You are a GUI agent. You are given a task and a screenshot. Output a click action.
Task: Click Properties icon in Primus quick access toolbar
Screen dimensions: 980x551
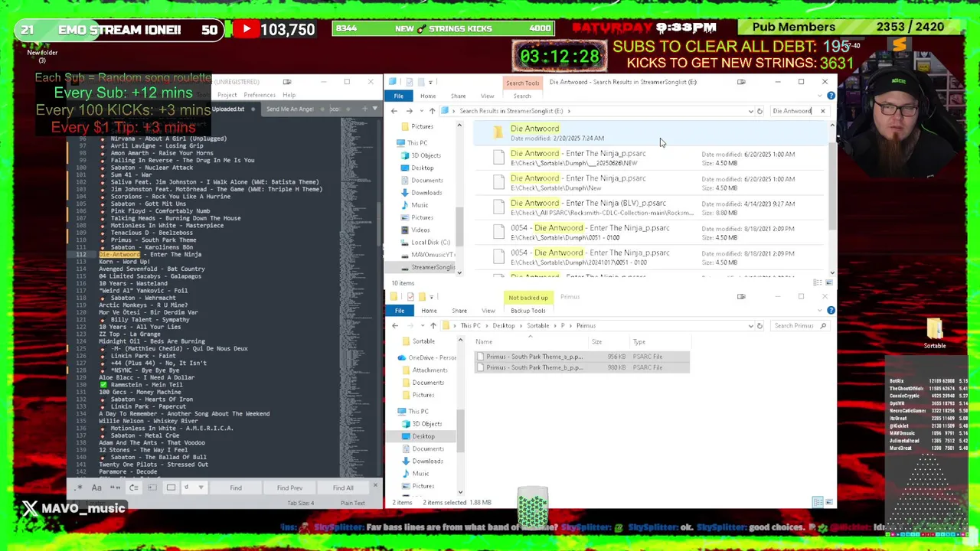(410, 297)
